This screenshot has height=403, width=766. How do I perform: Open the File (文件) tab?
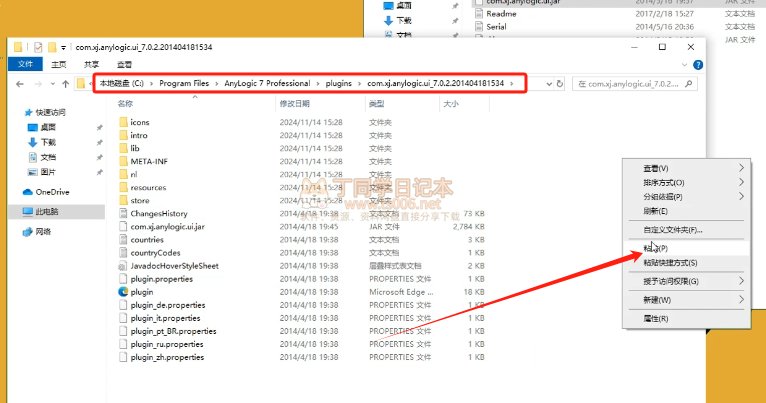pos(25,64)
